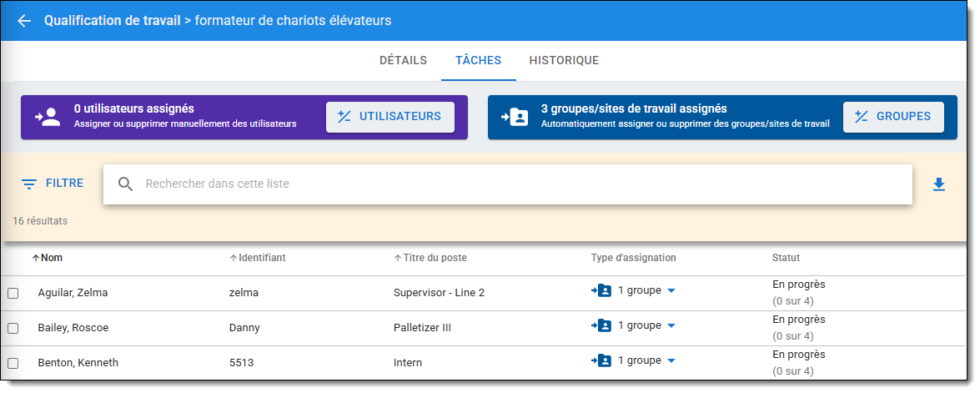Switch to the Détails tab

[x=403, y=61]
